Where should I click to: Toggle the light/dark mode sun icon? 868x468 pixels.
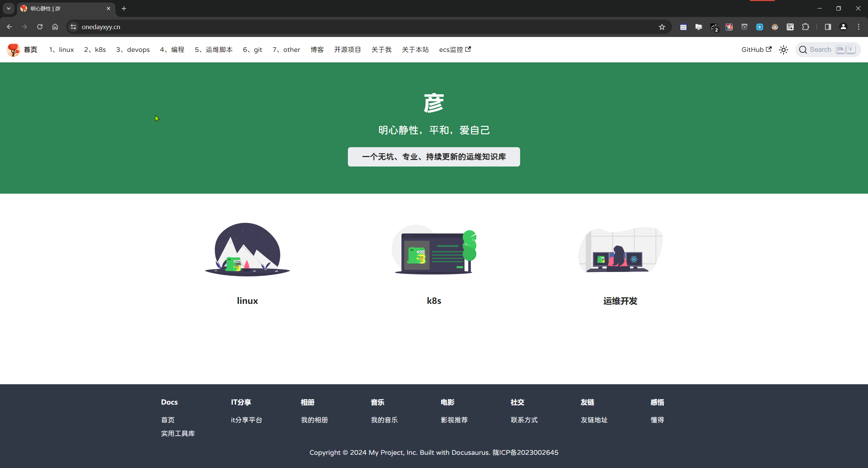[783, 50]
